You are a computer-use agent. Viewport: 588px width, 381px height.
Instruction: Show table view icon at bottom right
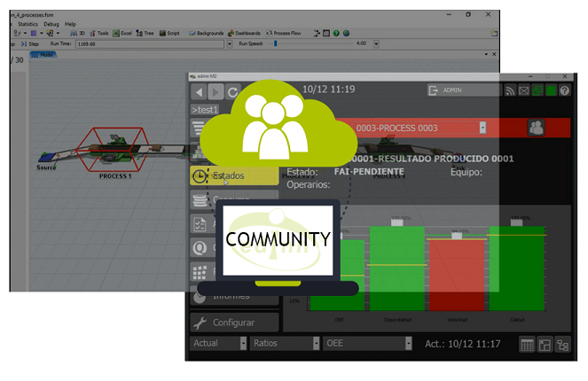click(527, 345)
